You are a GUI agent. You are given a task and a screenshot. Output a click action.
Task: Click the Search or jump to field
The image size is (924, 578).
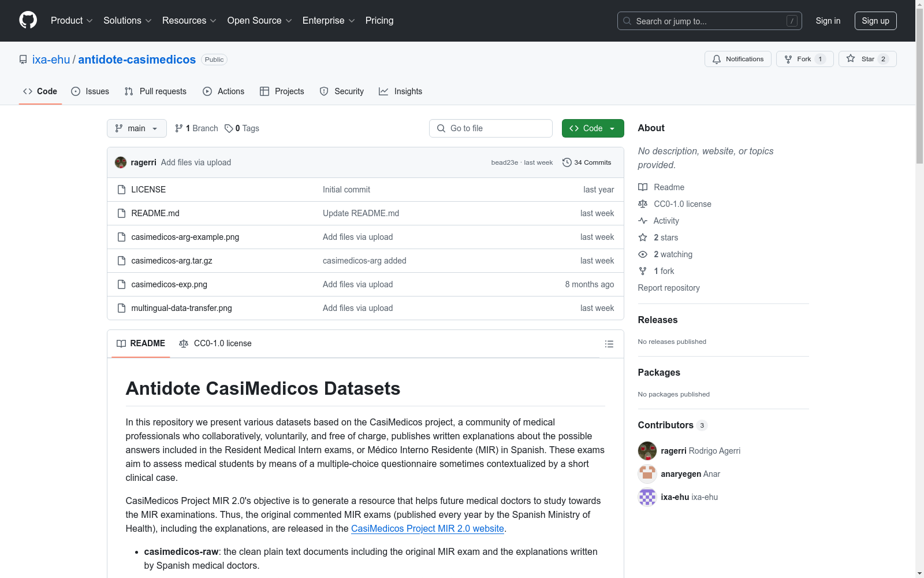coord(710,21)
